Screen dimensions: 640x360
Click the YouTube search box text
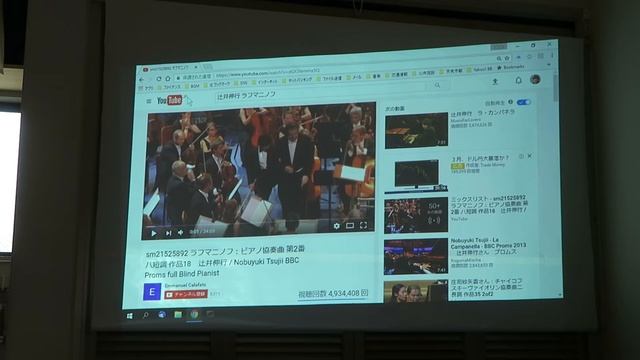pos(246,96)
